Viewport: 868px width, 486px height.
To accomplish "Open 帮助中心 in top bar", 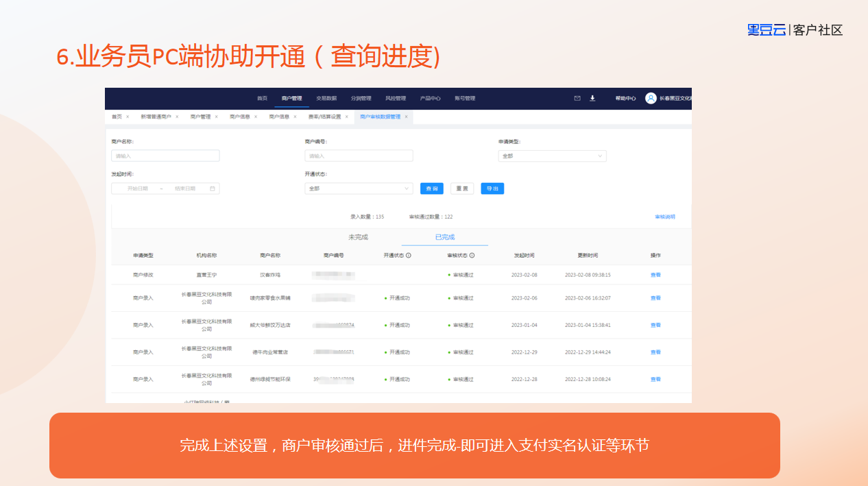I will click(x=625, y=98).
